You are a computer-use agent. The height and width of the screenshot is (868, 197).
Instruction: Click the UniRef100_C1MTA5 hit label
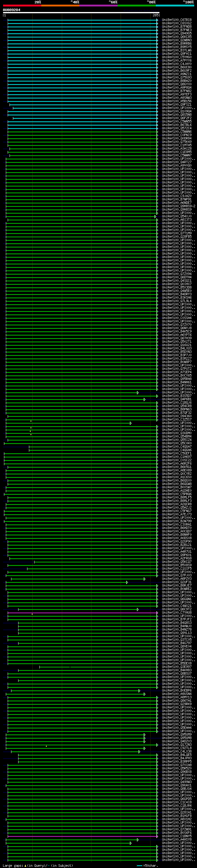[x=177, y=145]
